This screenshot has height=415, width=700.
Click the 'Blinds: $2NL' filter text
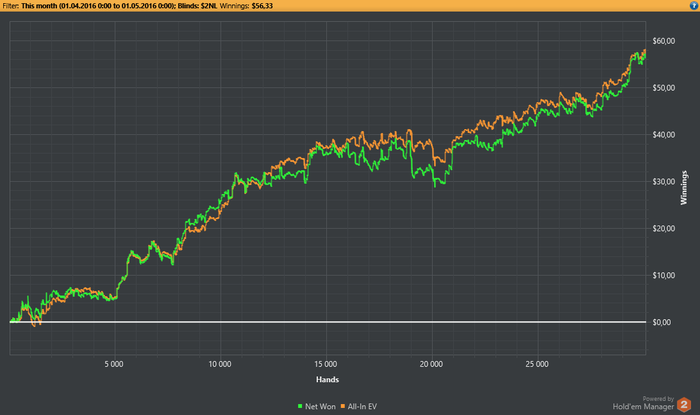coord(197,6)
